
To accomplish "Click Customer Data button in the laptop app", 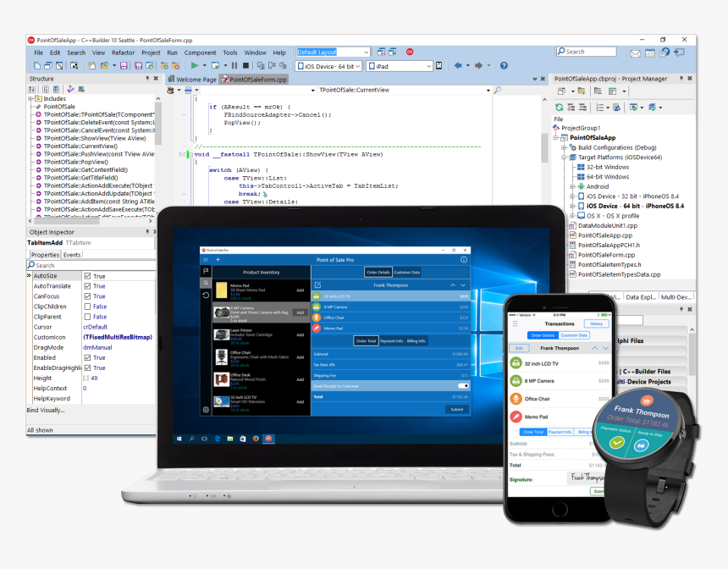I will [x=406, y=272].
